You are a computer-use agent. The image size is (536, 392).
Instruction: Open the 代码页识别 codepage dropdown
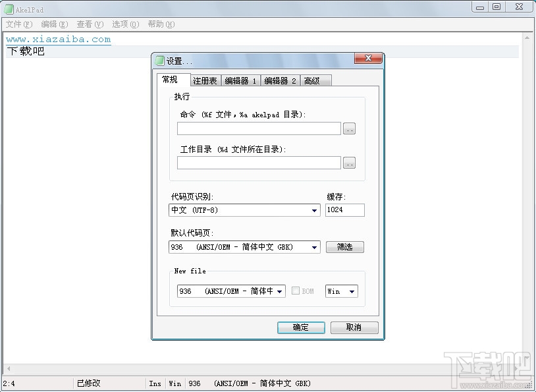[x=315, y=210]
